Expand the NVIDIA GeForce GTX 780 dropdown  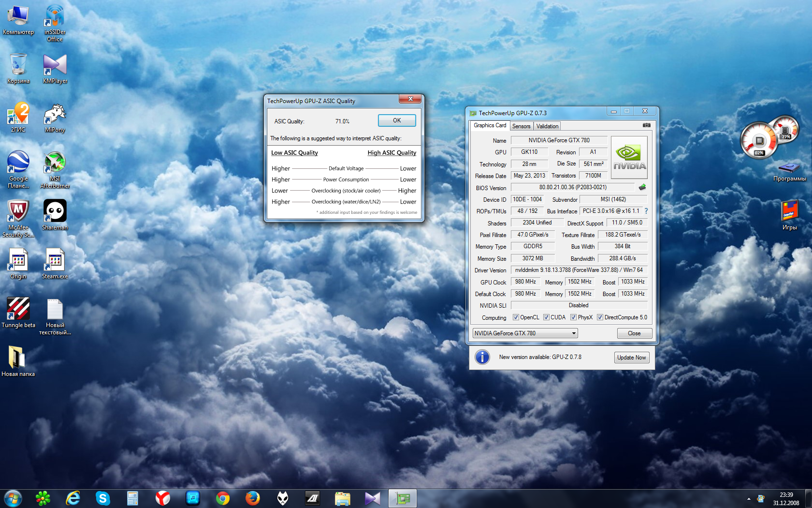tap(574, 333)
